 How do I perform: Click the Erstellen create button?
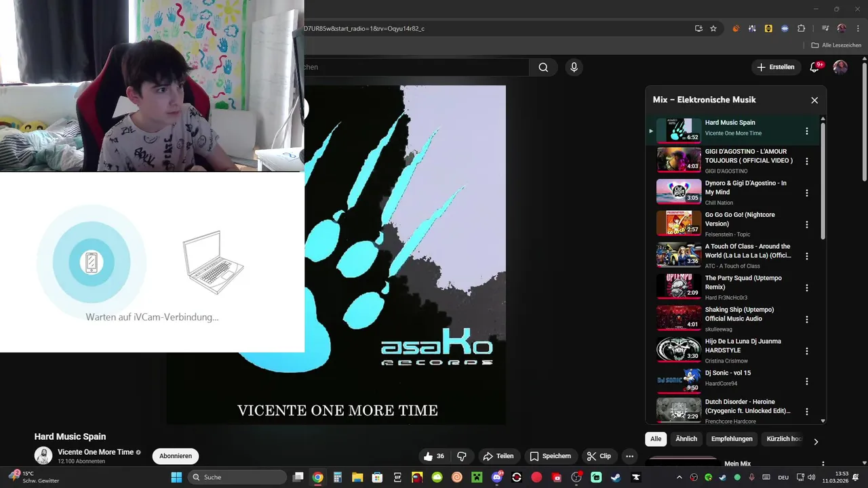[776, 67]
